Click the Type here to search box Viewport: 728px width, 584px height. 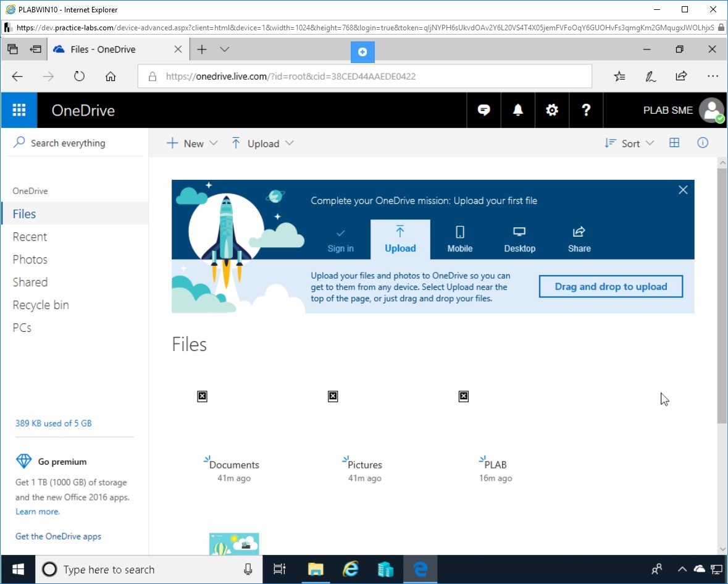coord(149,569)
